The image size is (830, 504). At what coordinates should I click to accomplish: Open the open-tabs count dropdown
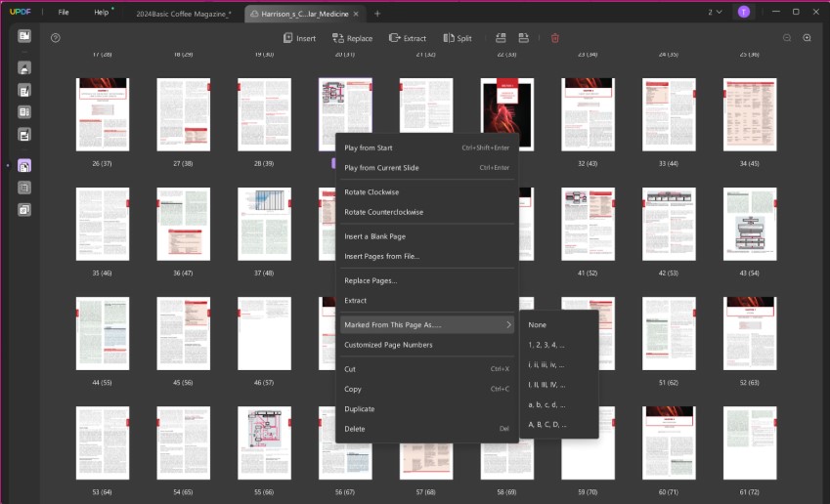[715, 12]
